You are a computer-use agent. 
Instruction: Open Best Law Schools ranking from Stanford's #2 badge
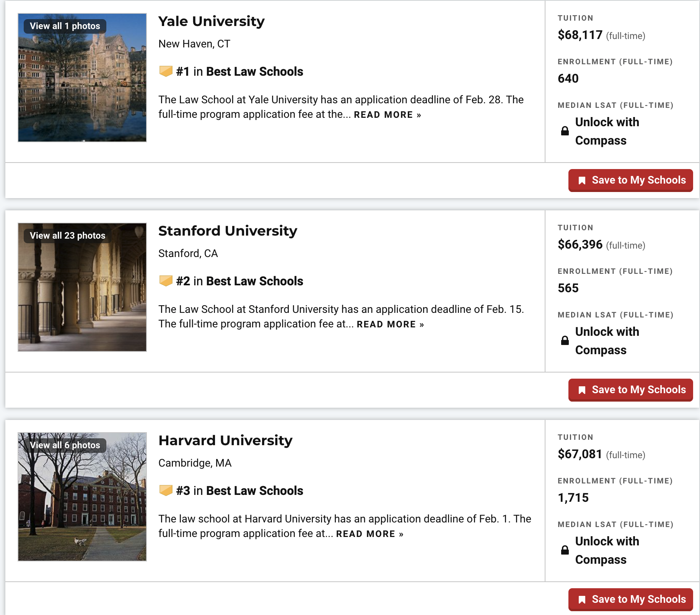coord(254,281)
